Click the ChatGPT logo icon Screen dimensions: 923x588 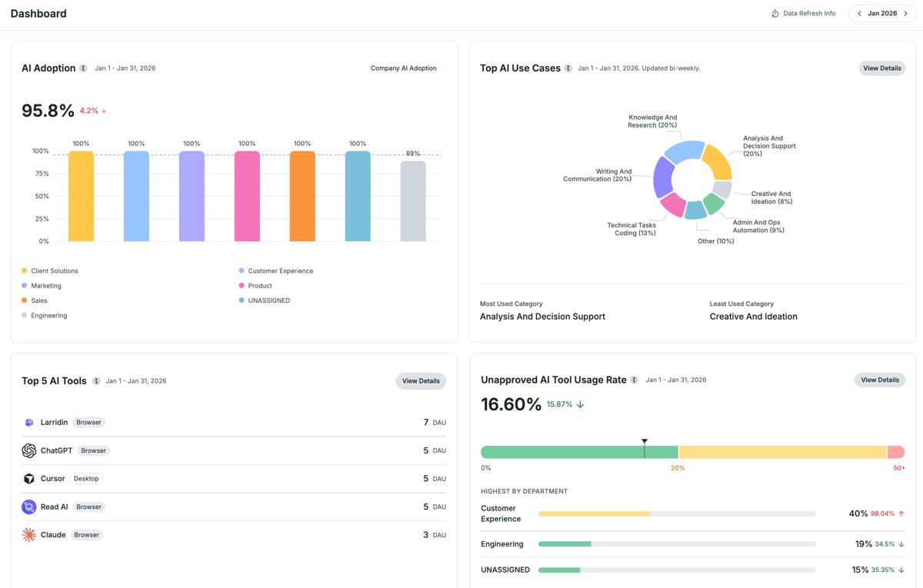tap(29, 450)
